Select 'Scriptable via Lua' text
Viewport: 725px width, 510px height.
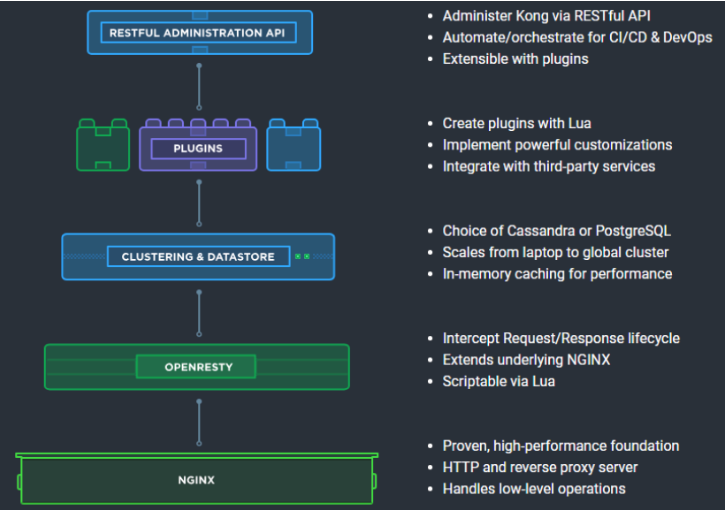pos(498,381)
